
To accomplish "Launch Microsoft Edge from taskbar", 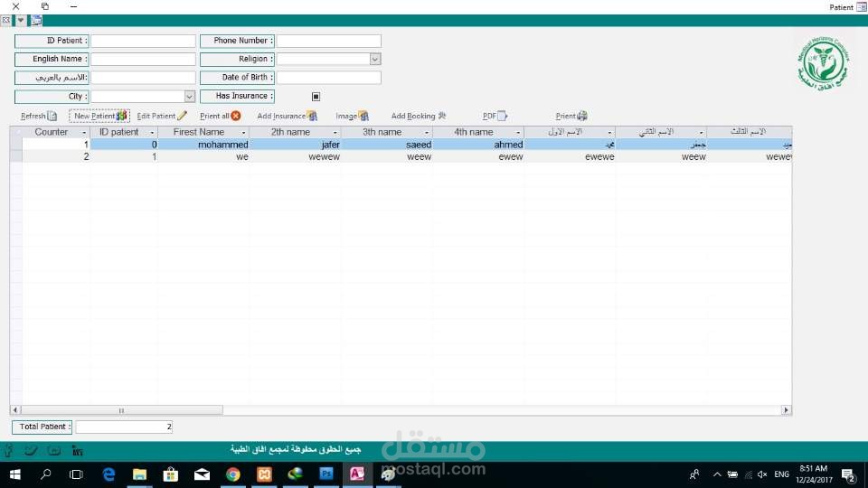I will (x=108, y=474).
